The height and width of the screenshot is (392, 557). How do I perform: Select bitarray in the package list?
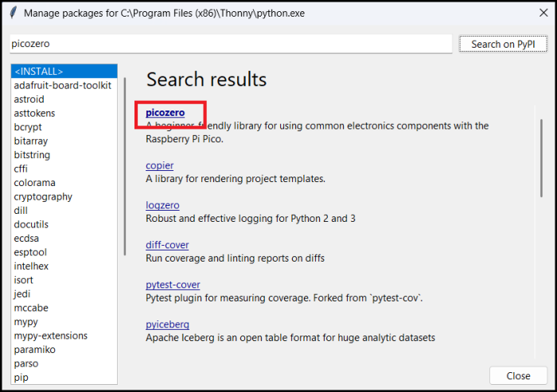tap(64, 141)
